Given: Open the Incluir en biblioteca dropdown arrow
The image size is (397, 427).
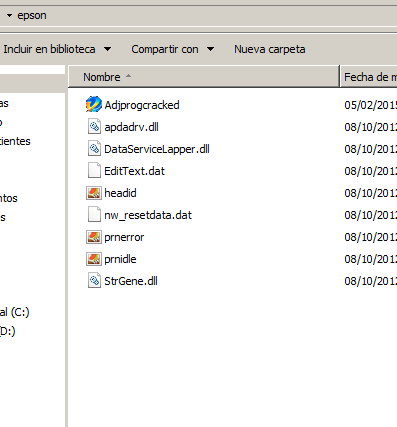Looking at the screenshot, I should (107, 49).
